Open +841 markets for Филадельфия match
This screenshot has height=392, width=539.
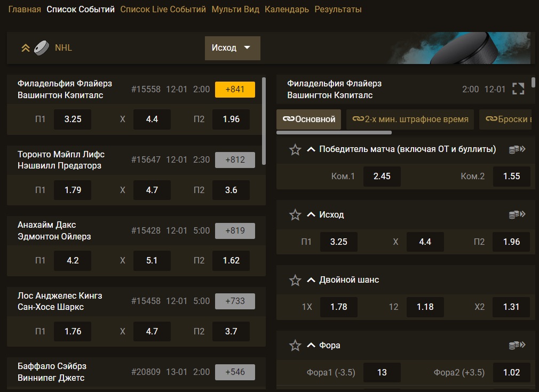pyautogui.click(x=235, y=89)
